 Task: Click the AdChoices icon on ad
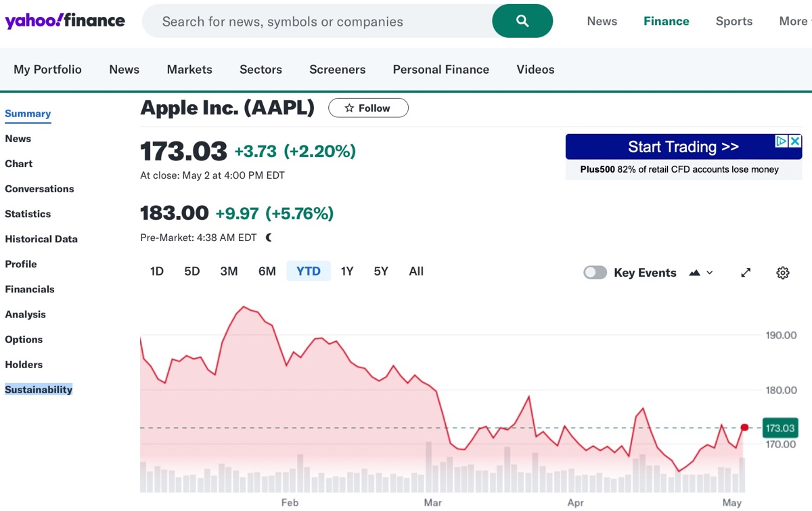pyautogui.click(x=782, y=141)
